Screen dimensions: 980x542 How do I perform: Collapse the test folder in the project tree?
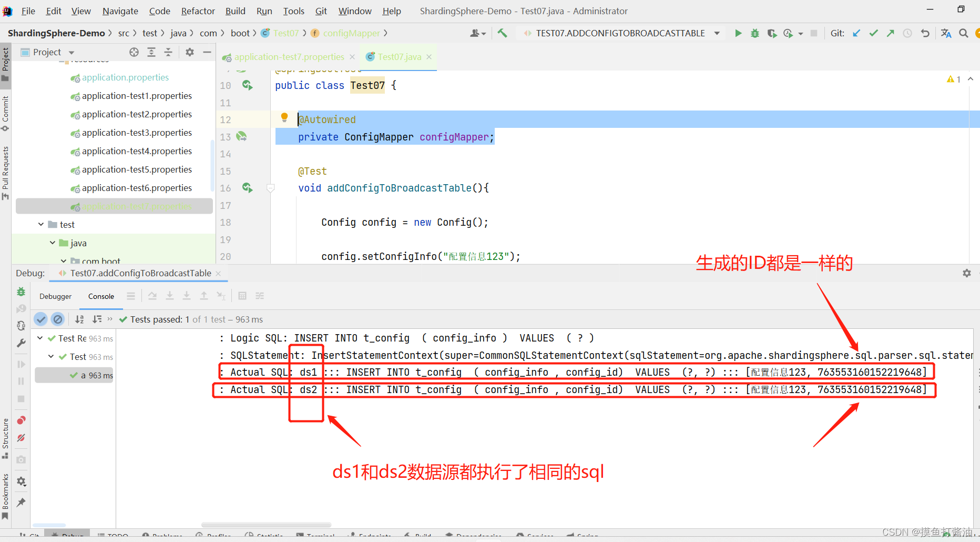[41, 225]
